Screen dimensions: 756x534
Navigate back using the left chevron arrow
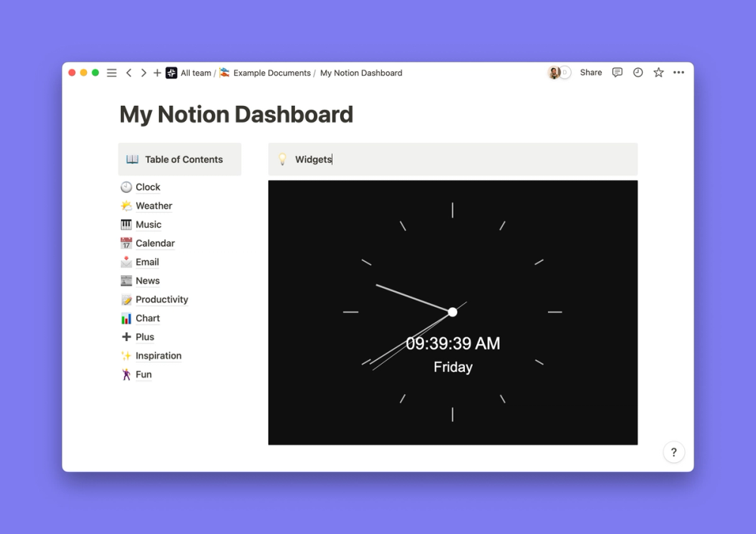point(129,73)
